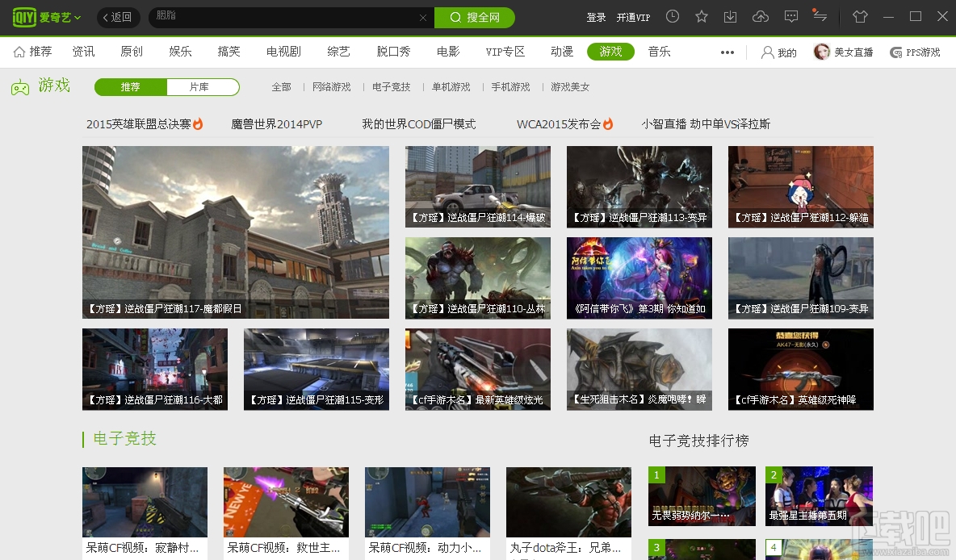
Task: Open favorites with the star icon
Action: (x=701, y=16)
